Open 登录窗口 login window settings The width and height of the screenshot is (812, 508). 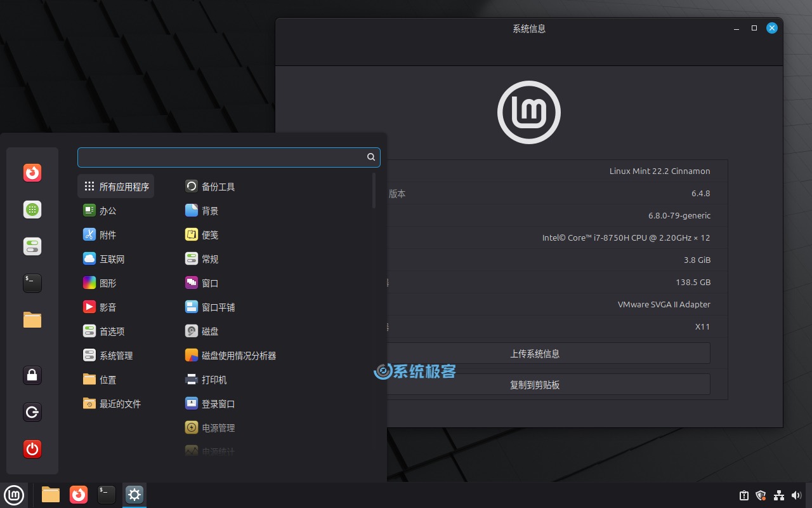pyautogui.click(x=210, y=404)
